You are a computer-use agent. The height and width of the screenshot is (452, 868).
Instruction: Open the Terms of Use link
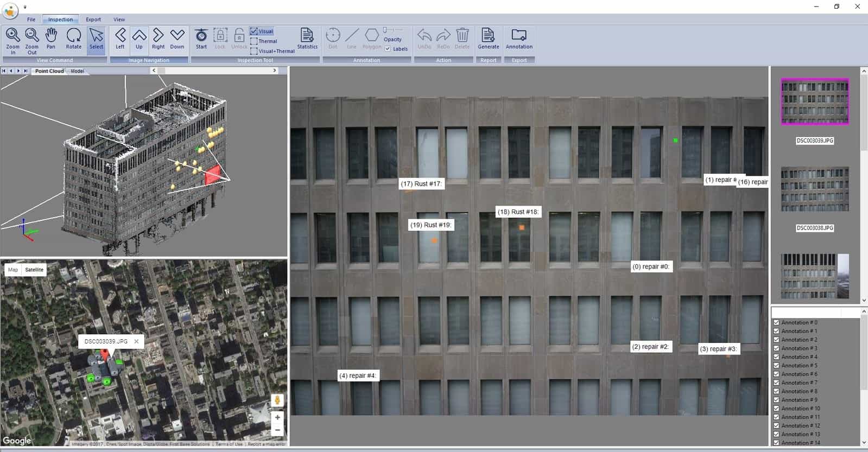pyautogui.click(x=229, y=444)
